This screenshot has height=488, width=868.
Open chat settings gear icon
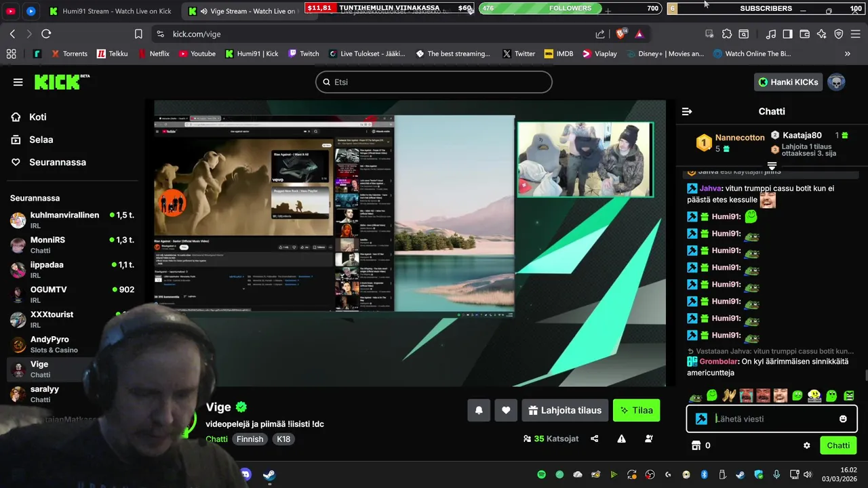coord(806,445)
